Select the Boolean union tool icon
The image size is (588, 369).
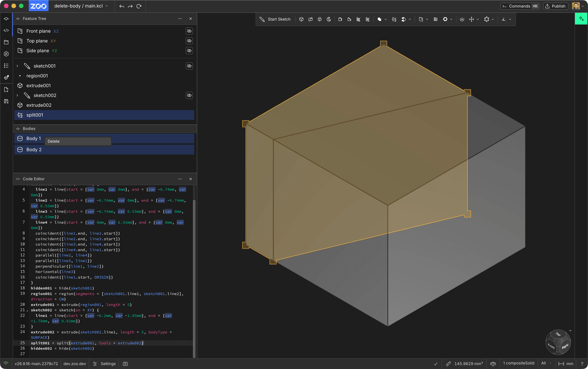pyautogui.click(x=379, y=19)
